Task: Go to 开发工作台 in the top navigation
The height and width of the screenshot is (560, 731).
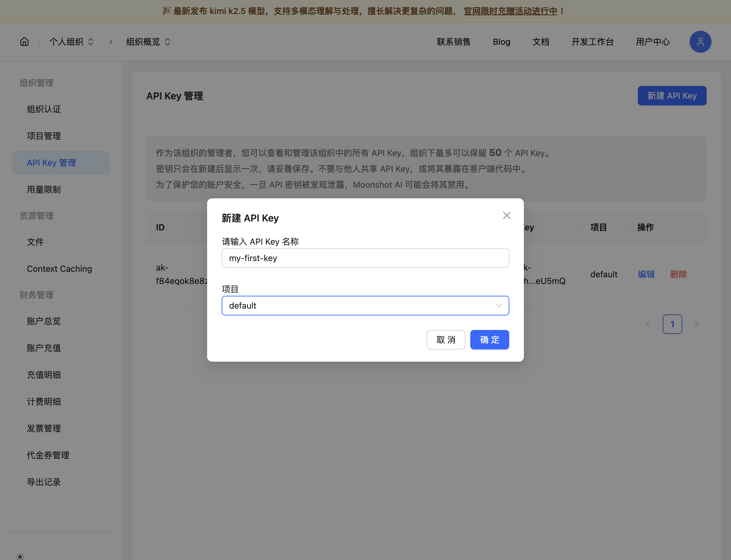Action: [592, 42]
